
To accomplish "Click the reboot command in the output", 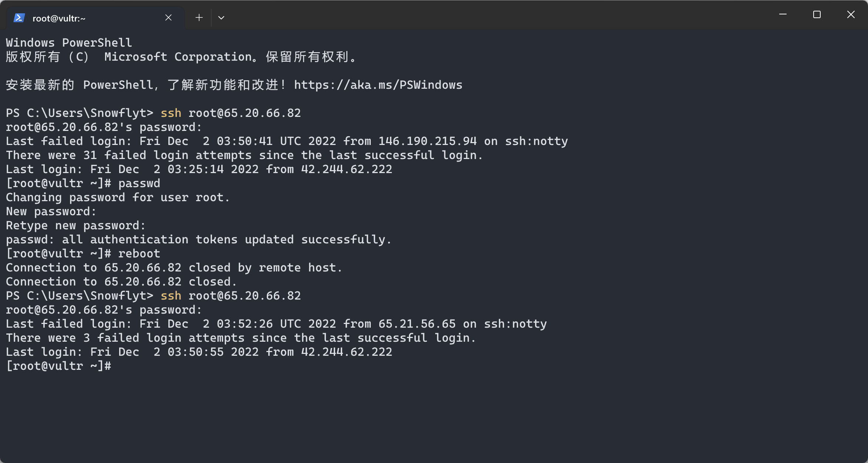I will (x=139, y=253).
